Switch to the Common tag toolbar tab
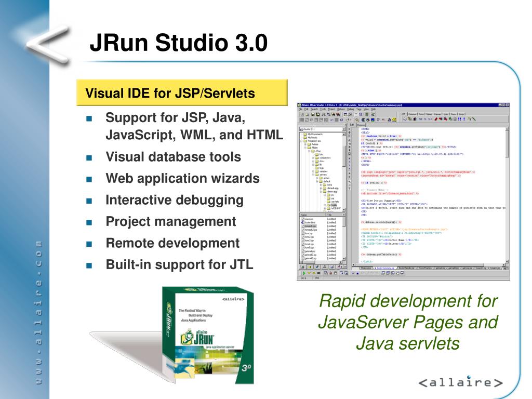Viewport: 532px width, 399px height. point(413,114)
